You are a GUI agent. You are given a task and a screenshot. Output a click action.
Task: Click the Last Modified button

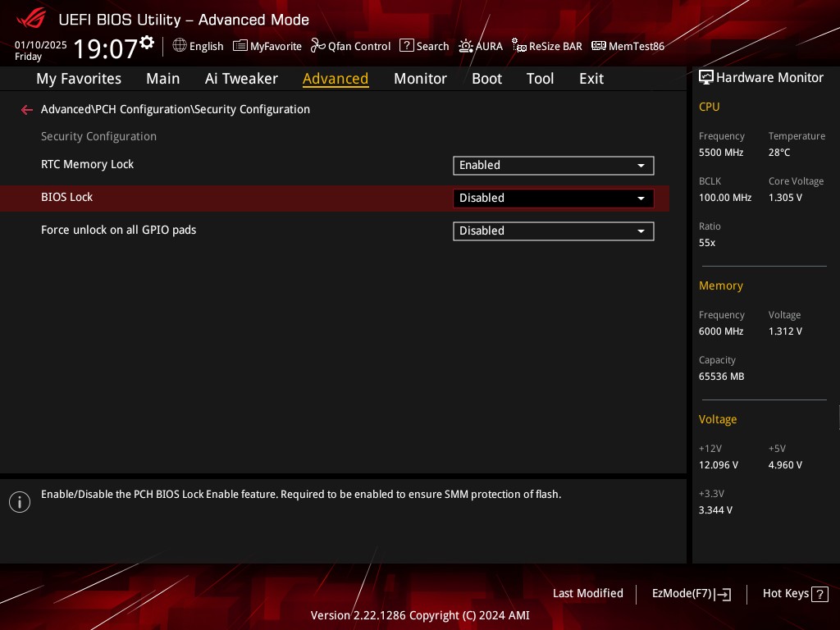click(587, 593)
